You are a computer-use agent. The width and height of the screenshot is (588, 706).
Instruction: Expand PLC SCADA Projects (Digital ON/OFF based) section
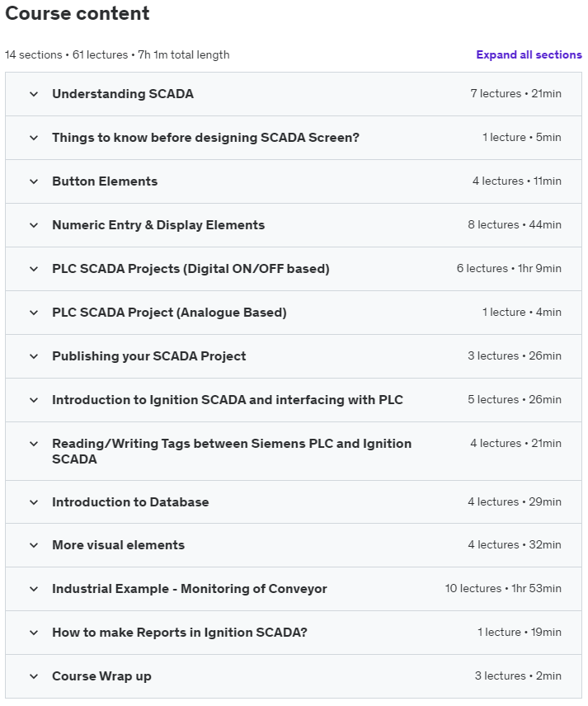coord(191,269)
